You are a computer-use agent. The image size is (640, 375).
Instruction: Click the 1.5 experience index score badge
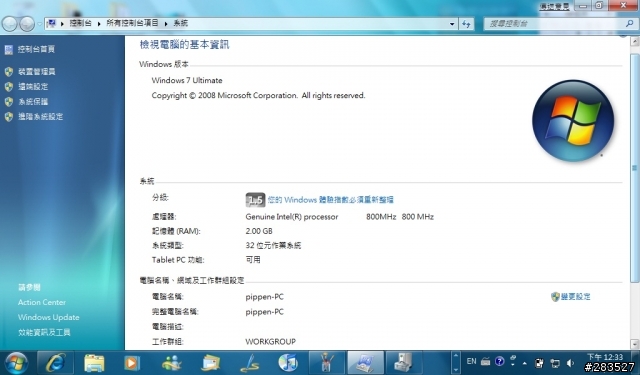point(256,200)
